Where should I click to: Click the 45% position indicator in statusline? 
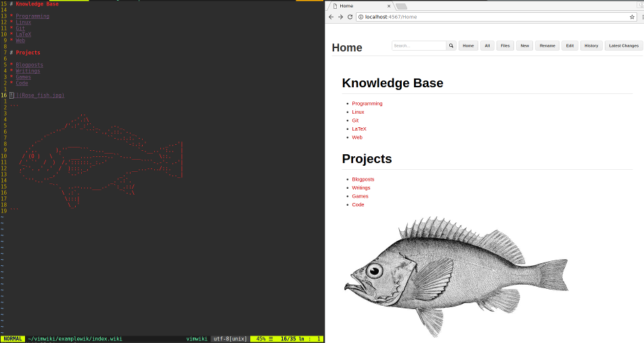pyautogui.click(x=261, y=339)
